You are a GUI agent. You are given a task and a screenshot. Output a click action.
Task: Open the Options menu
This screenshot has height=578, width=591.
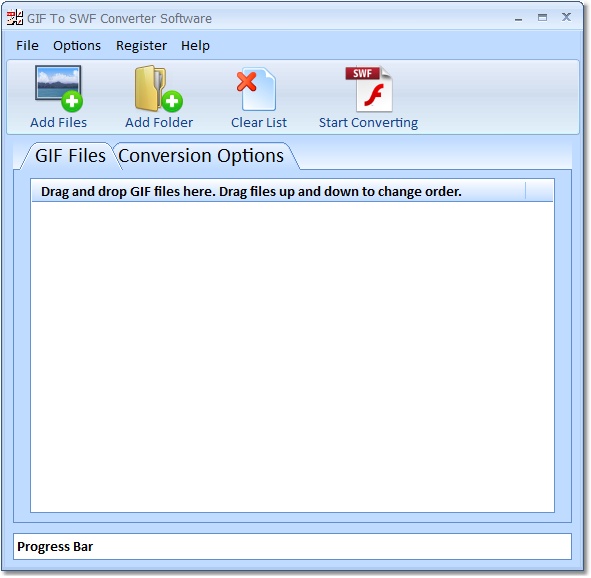pyautogui.click(x=77, y=46)
